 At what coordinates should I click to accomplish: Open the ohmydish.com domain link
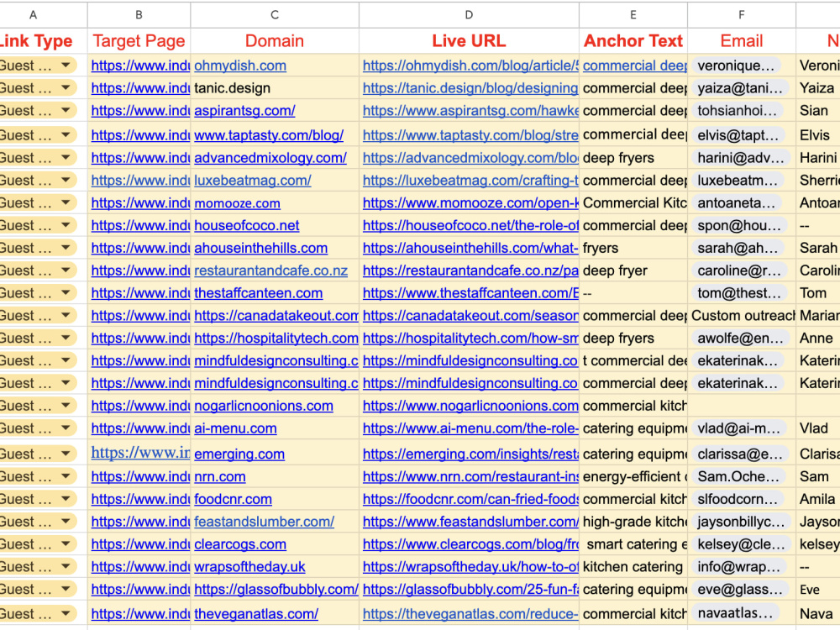240,66
